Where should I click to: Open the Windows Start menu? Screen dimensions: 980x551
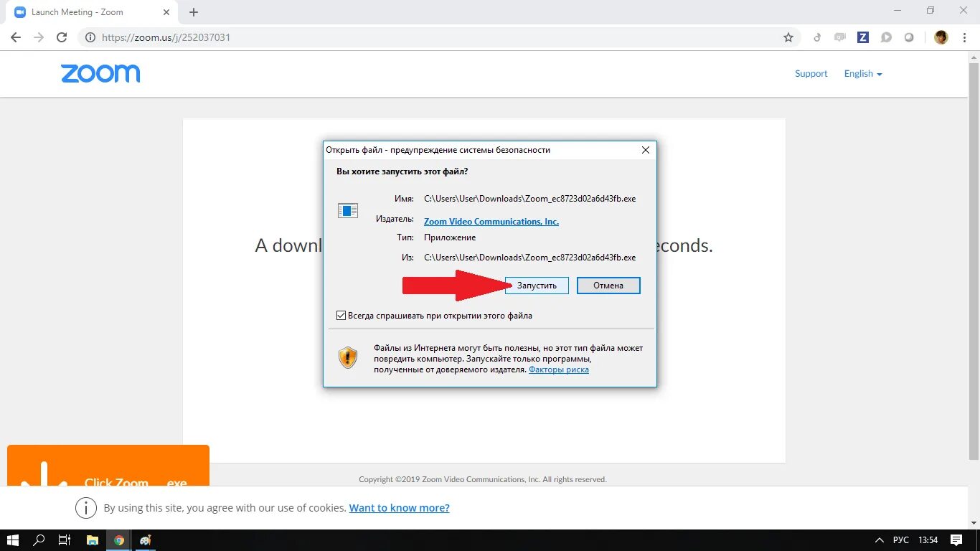click(13, 540)
